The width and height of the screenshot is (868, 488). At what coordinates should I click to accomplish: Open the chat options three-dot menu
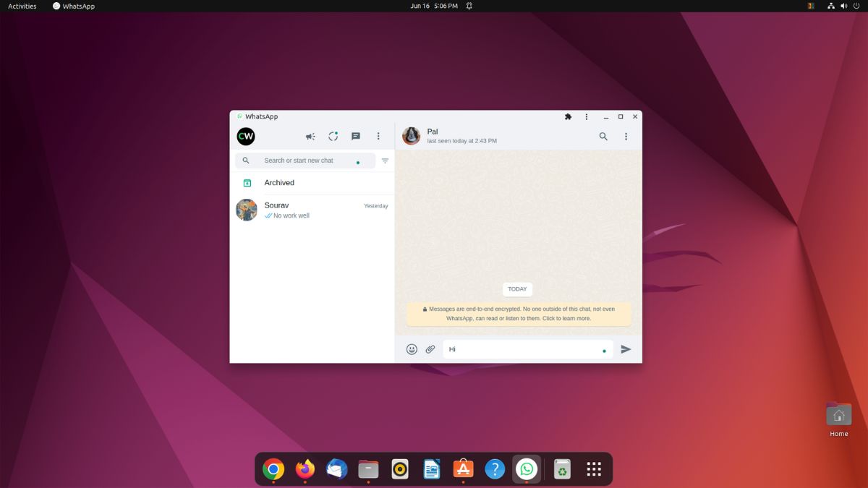point(626,136)
